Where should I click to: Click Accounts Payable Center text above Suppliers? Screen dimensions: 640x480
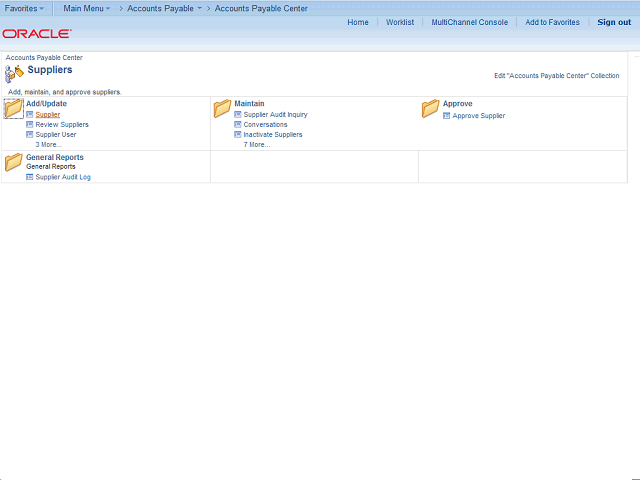coord(44,58)
